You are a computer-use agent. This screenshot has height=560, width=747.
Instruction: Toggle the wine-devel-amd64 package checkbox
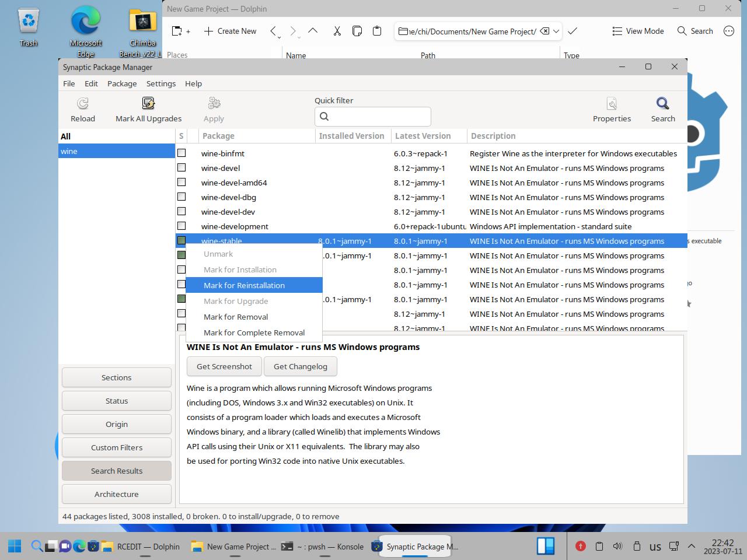tap(181, 183)
